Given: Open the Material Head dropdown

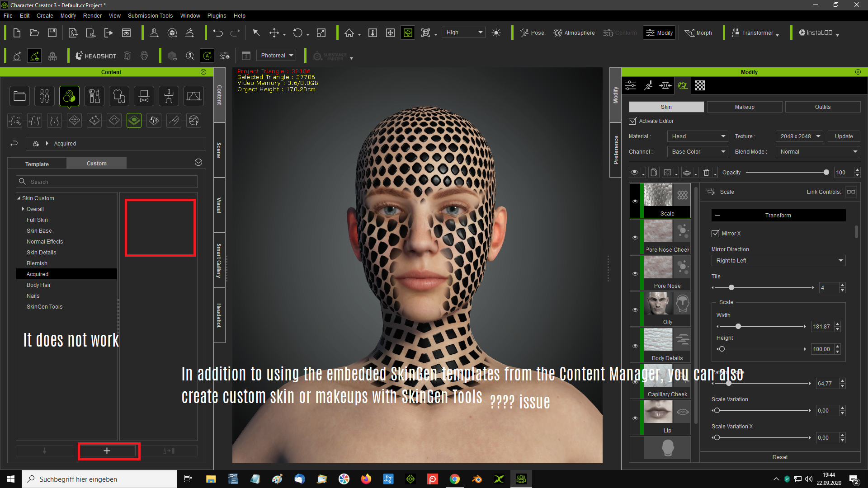Looking at the screenshot, I should point(698,136).
